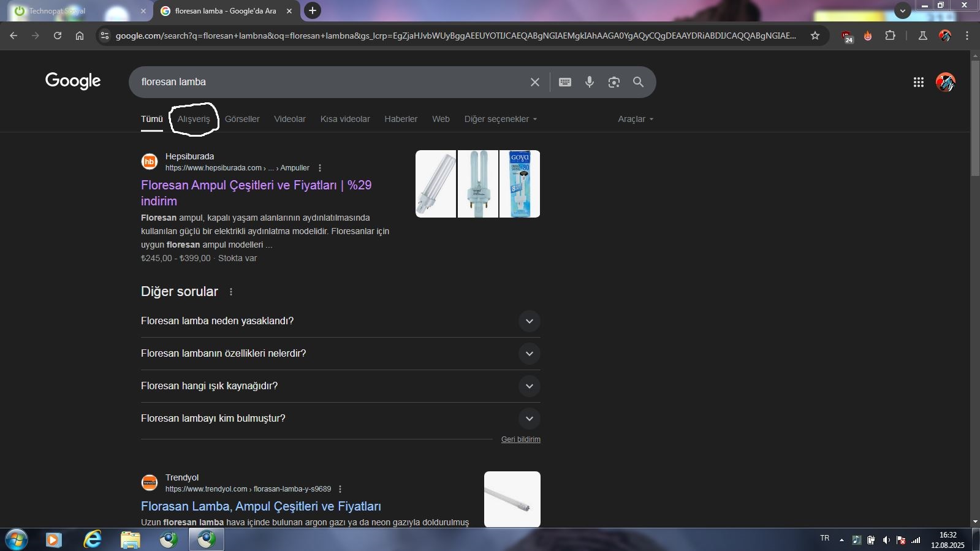Open 'Floresan Ampul Çeşitleri ve Fiyatları' link
This screenshot has height=551, width=980.
[x=256, y=193]
